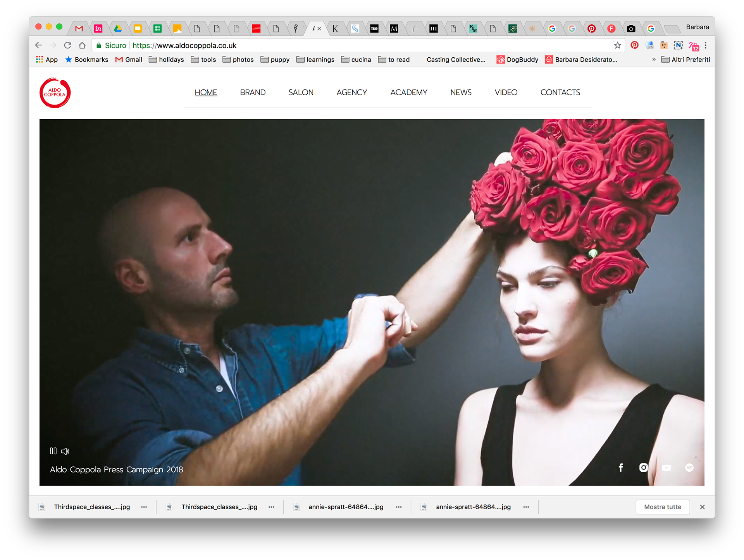Open the YouTube social icon
This screenshot has width=744, height=560.
[x=666, y=467]
